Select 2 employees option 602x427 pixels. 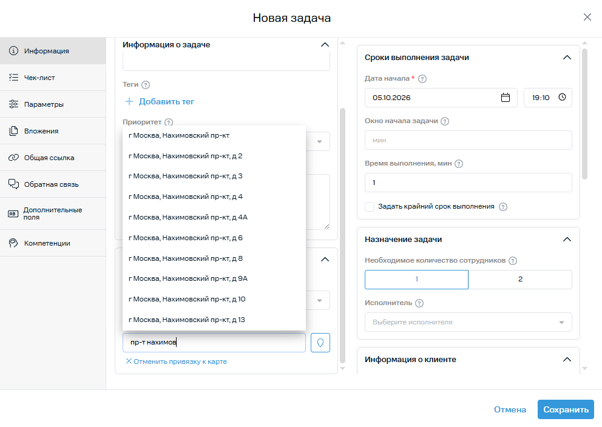520,279
